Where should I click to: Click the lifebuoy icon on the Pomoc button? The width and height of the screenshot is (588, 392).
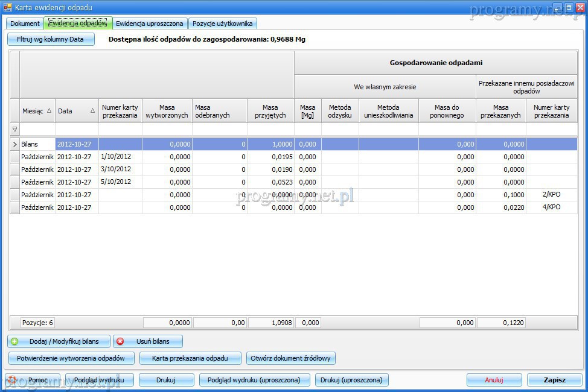coord(13,380)
